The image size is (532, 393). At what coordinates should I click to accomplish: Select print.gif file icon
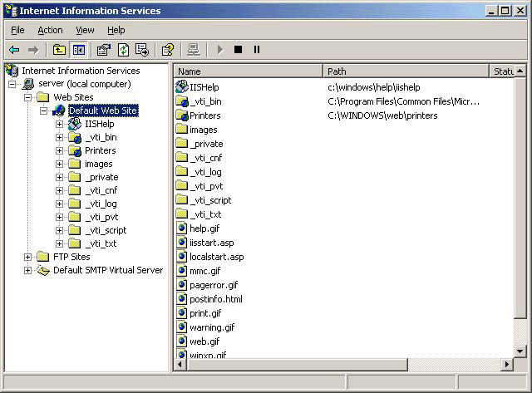(182, 312)
